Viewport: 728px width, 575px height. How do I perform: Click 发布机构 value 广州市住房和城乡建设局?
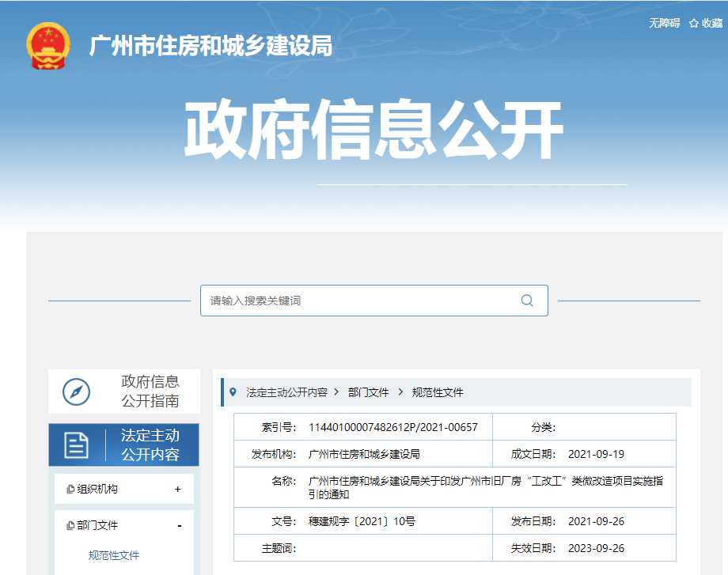coord(364,454)
